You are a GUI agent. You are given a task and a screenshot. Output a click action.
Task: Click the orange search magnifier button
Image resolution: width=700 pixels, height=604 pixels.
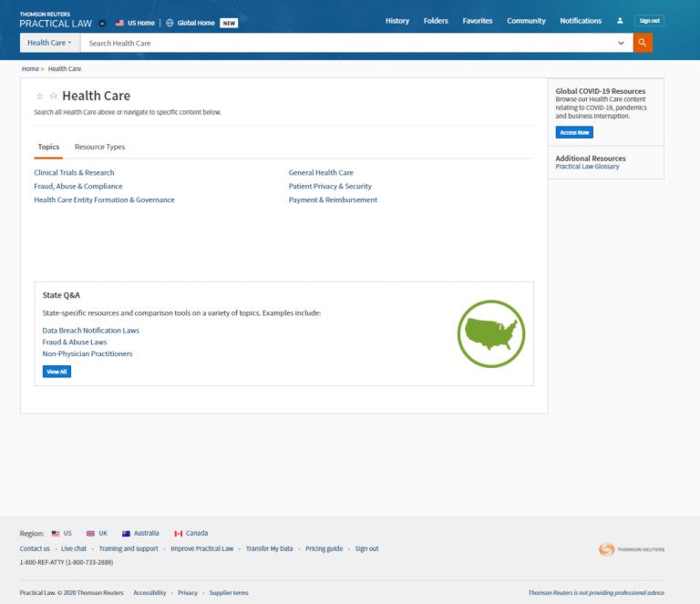pos(643,43)
